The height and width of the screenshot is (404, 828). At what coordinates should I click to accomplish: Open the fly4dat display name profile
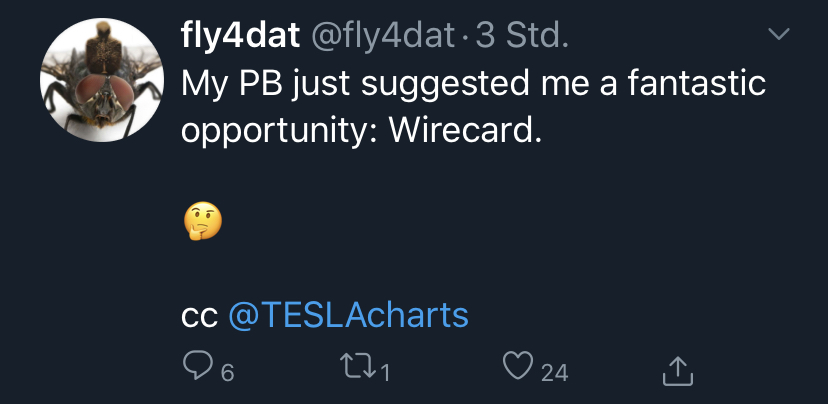240,38
